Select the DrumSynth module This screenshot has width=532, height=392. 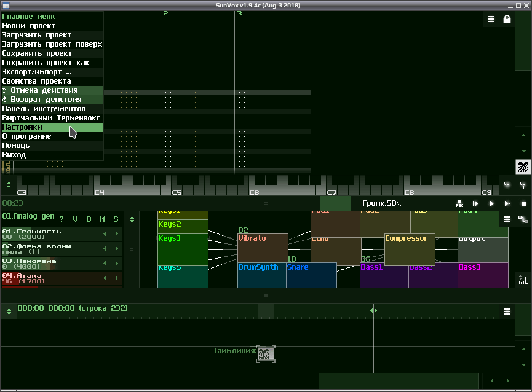tap(262, 275)
